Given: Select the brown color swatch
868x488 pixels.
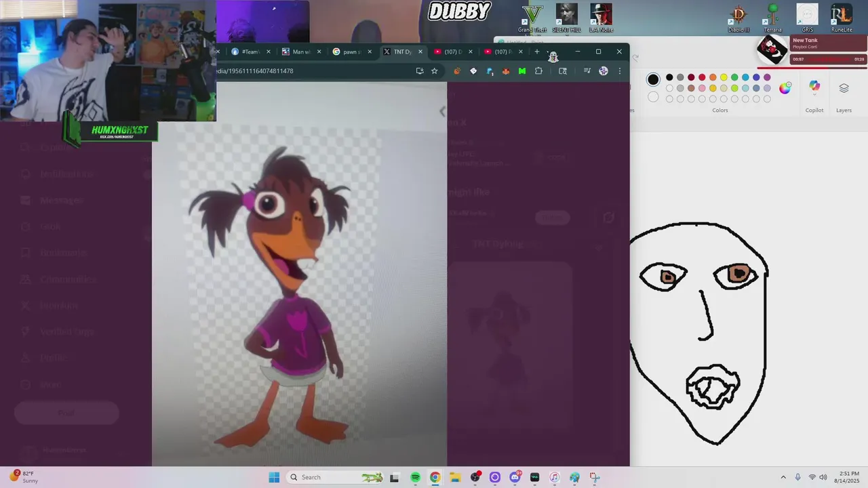Looking at the screenshot, I should click(691, 88).
